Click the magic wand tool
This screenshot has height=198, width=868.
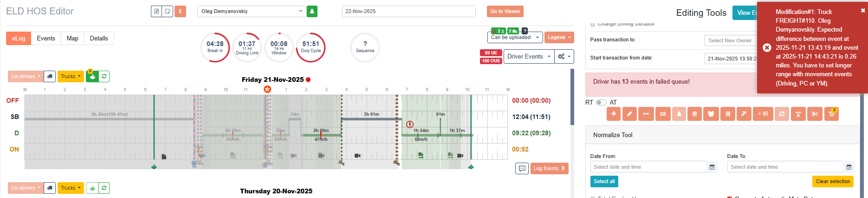(x=744, y=114)
